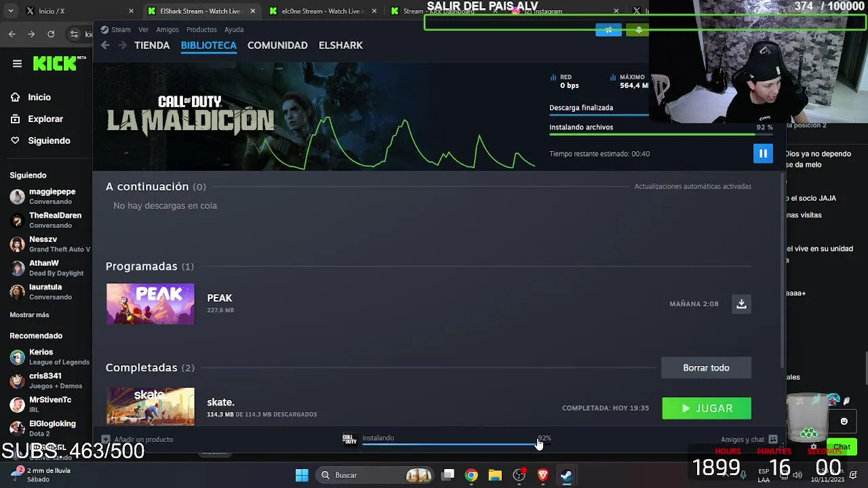Screen dimensions: 868x488
Task: Open skate. game thumbnail
Action: click(x=150, y=406)
